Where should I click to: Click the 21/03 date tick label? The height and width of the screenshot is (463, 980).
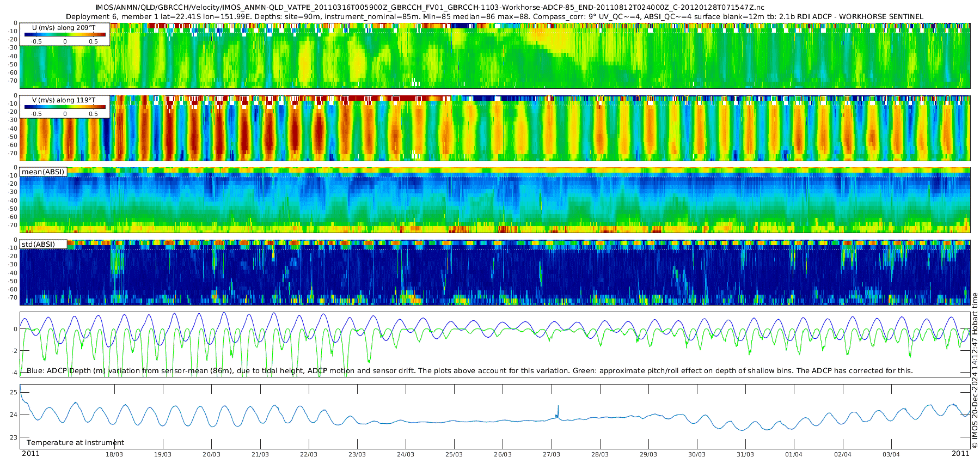[260, 454]
